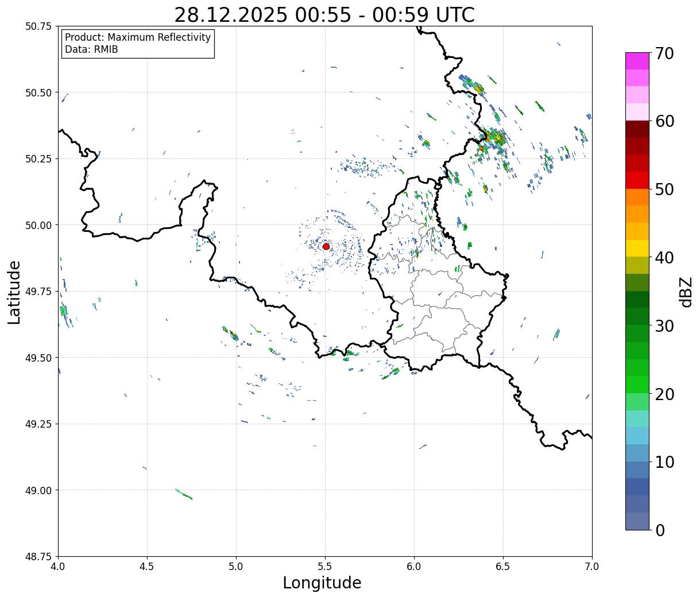Viewport: 700px width, 597px height.
Task: Click the 'Latitude' axis label
Action: click(x=14, y=292)
